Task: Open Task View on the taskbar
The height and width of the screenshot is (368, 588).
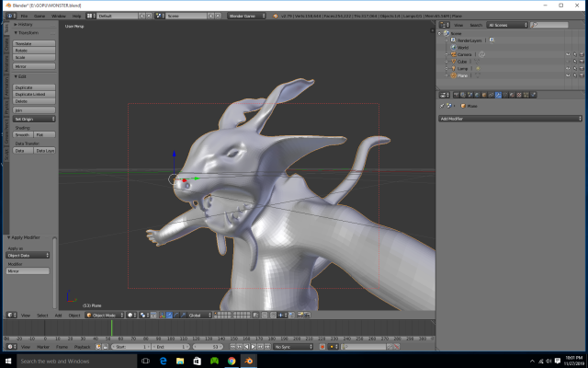Action: 145,361
